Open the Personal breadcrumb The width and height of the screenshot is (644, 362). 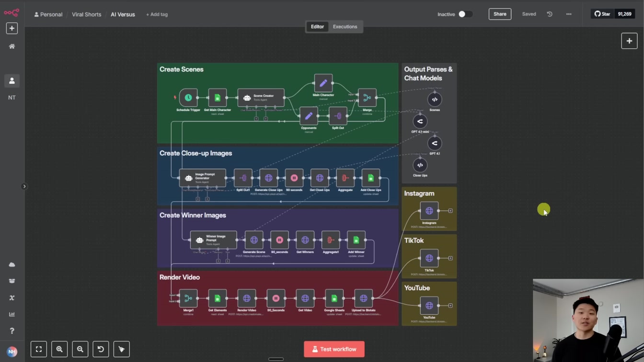[48, 14]
